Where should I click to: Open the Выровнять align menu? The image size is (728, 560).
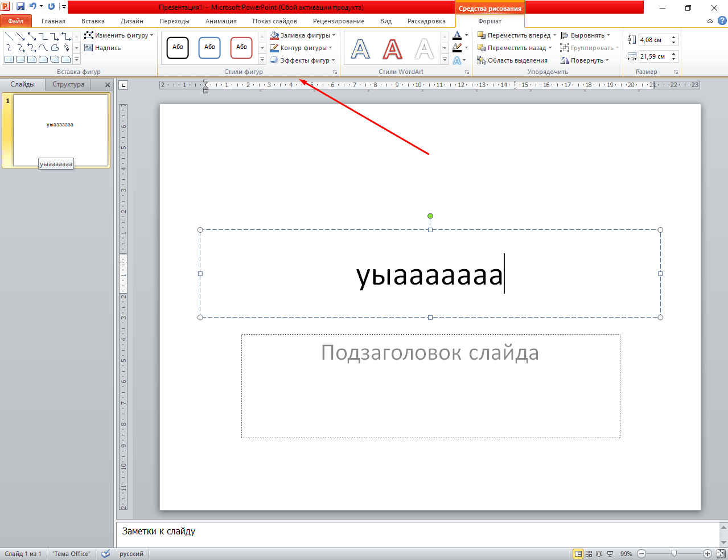(x=586, y=35)
